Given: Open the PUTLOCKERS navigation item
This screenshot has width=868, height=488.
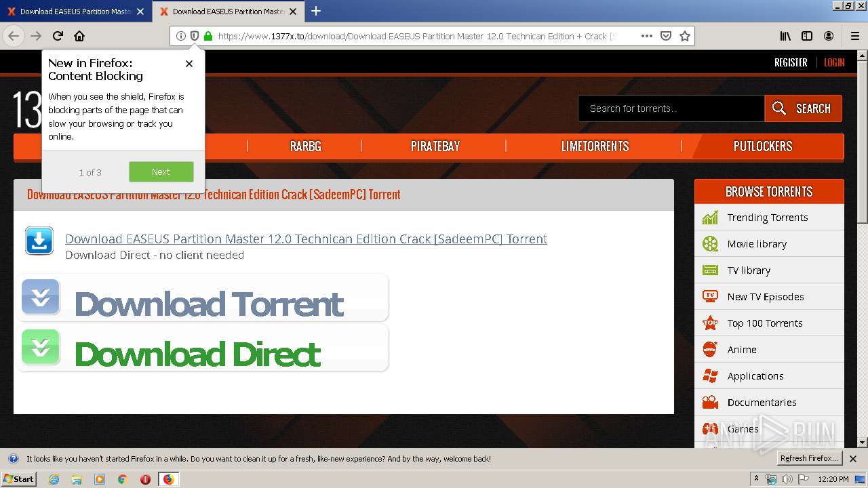Looking at the screenshot, I should coord(763,146).
